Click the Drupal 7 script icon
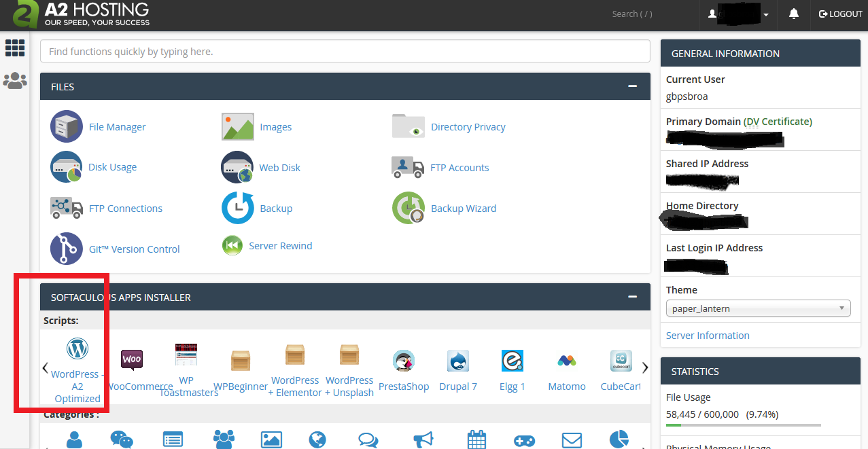868x449 pixels. coord(458,361)
